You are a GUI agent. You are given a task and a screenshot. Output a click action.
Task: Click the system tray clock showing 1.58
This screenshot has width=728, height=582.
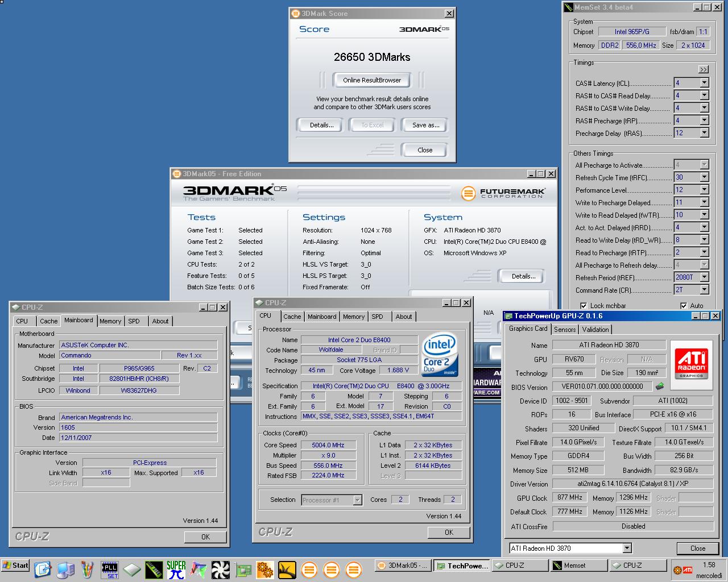(709, 565)
